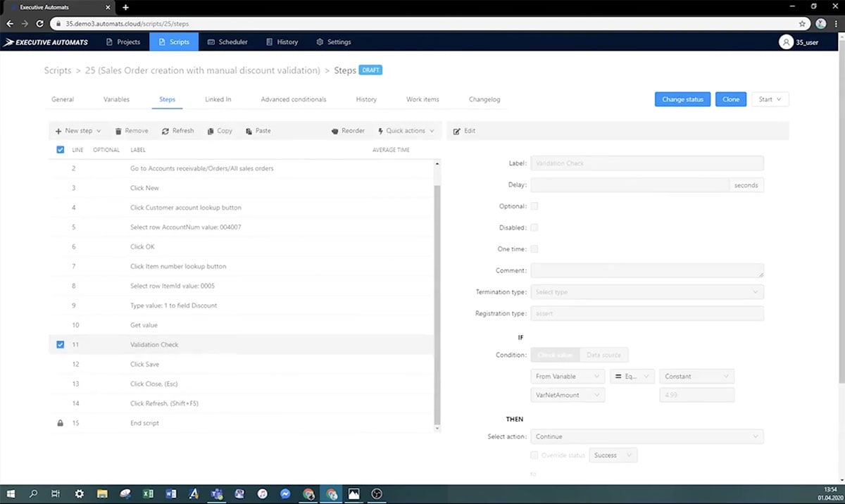The image size is (845, 504).
Task: Toggle the select-all checkbox above the step list
Action: click(x=60, y=149)
